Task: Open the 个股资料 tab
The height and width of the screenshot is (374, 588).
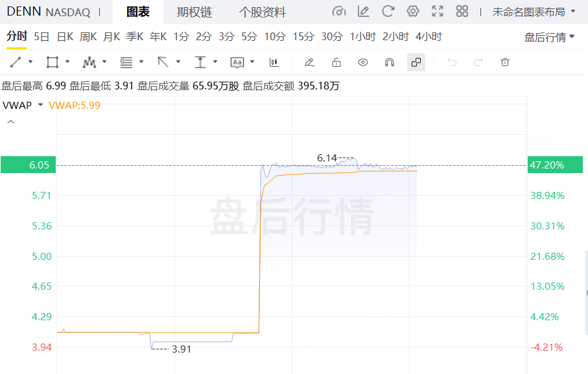Action: coord(262,12)
